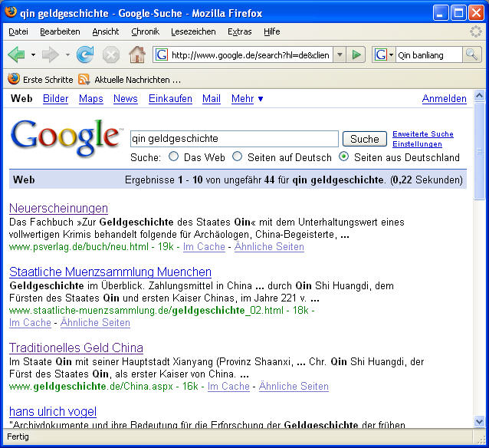Screen dimensions: 489x448
Task: Open the Bearbeiten menu
Action: coord(60,31)
